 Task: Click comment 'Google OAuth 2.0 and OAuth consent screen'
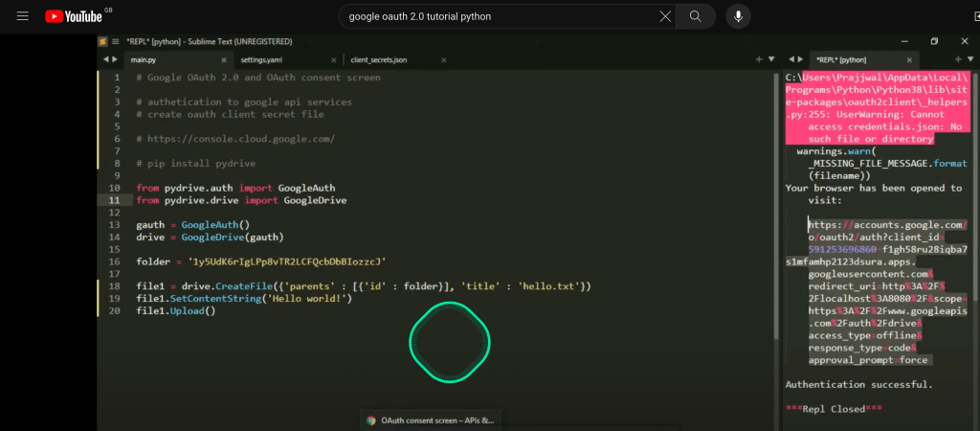point(258,78)
